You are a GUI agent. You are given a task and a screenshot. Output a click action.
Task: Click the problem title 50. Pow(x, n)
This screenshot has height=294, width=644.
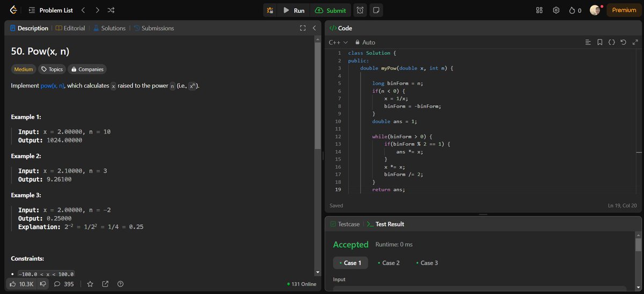click(40, 52)
